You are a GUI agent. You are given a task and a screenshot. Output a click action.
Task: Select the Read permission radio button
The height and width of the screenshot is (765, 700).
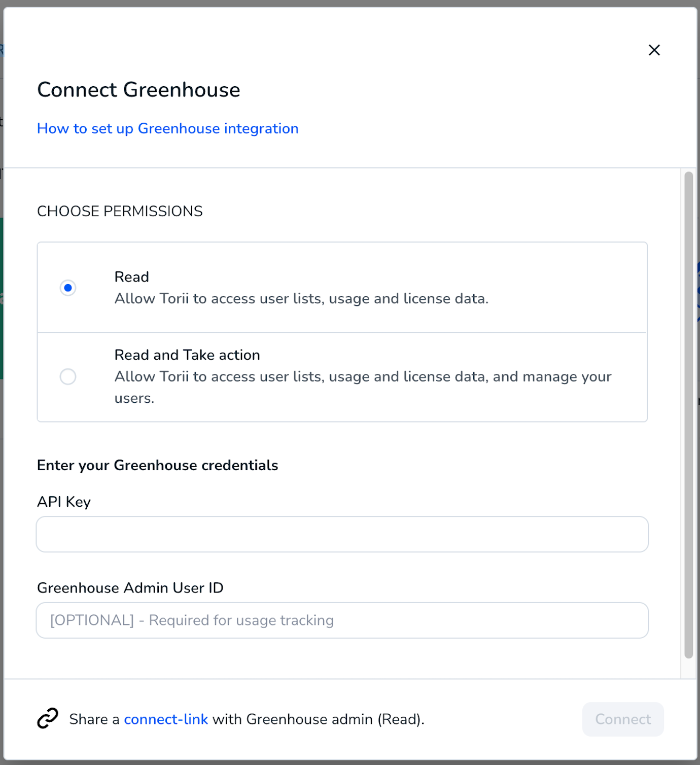pos(68,288)
